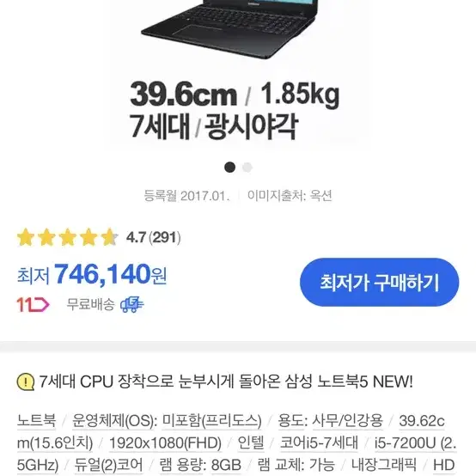The image size is (476, 476).
Task: Click the free shipping truck icon
Action: (132, 304)
